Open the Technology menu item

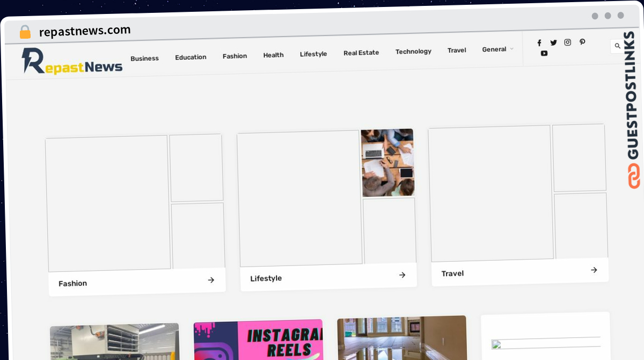[413, 52]
